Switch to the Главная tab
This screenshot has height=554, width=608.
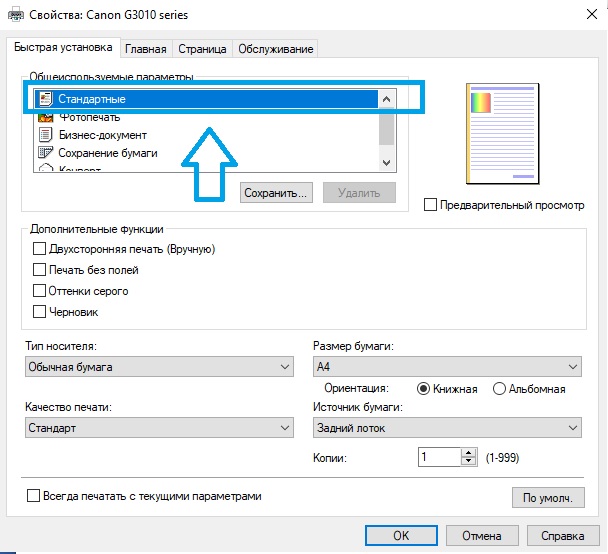pos(146,48)
